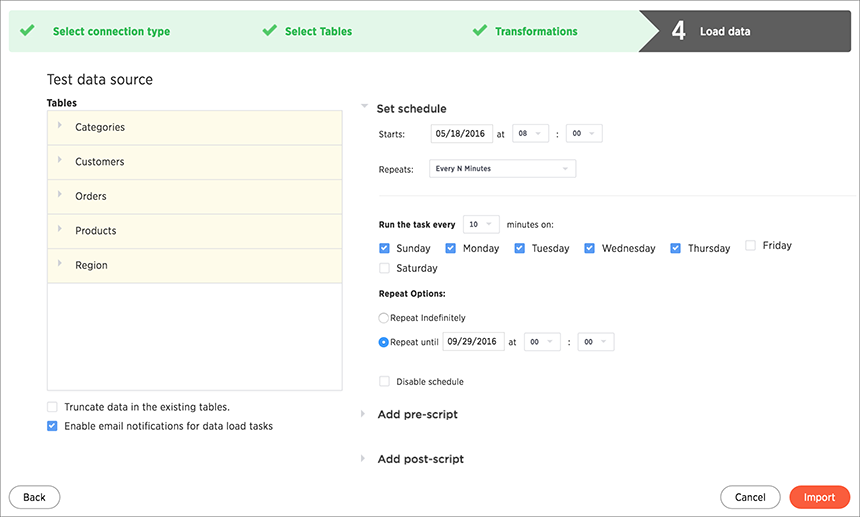Screen dimensions: 860x517
Task: Open the start hour 08 dropdown
Action: pyautogui.click(x=530, y=133)
